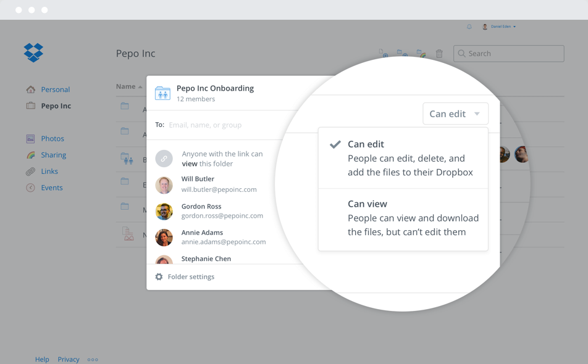Select the Gordon Ross member name
Screen dimensions: 588x364
(x=201, y=206)
